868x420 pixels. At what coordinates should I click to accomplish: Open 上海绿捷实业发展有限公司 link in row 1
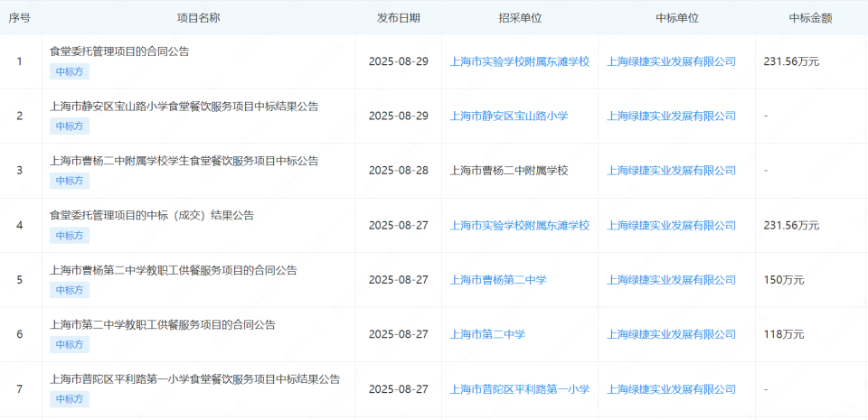click(x=672, y=61)
